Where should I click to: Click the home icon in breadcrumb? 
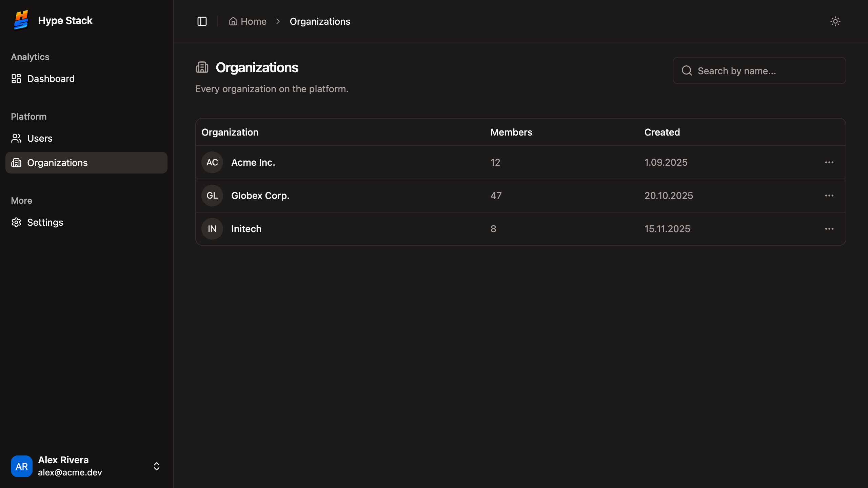click(233, 21)
